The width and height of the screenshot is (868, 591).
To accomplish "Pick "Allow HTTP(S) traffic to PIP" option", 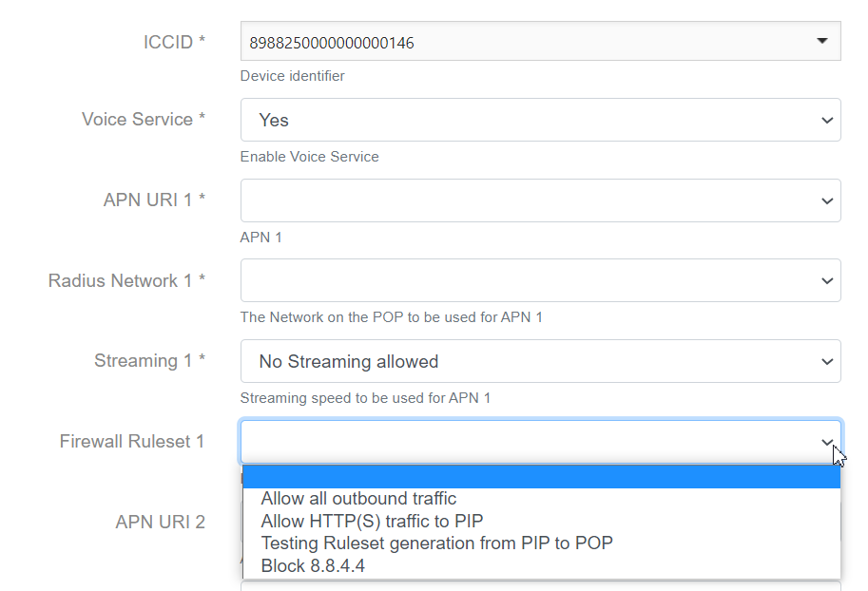I will [372, 521].
